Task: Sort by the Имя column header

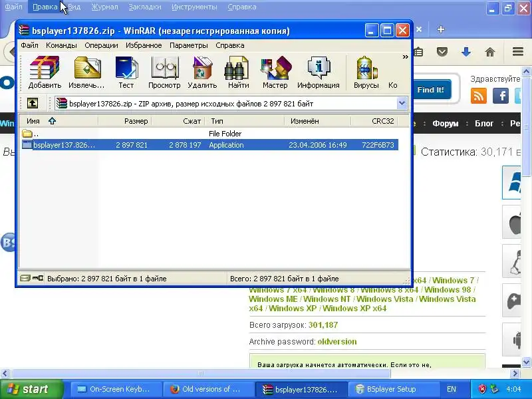Action: tap(58, 121)
